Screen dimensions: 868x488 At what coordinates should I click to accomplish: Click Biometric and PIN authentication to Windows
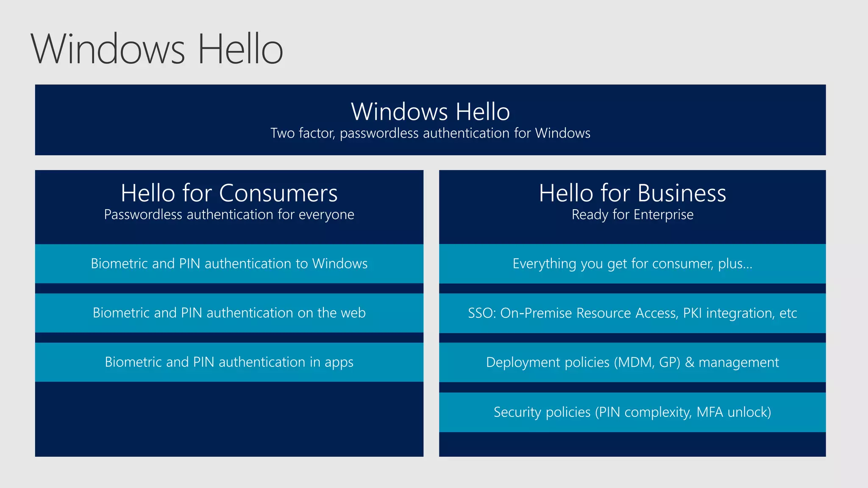(x=229, y=263)
